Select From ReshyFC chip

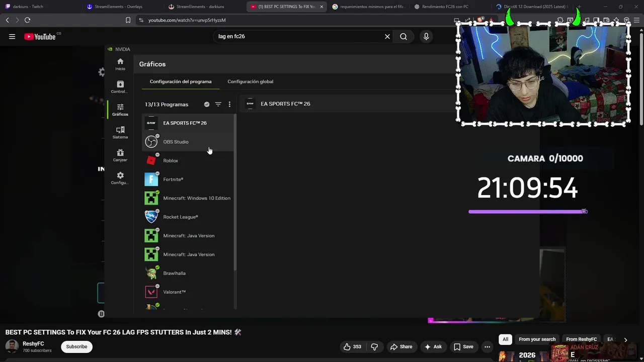581,339
